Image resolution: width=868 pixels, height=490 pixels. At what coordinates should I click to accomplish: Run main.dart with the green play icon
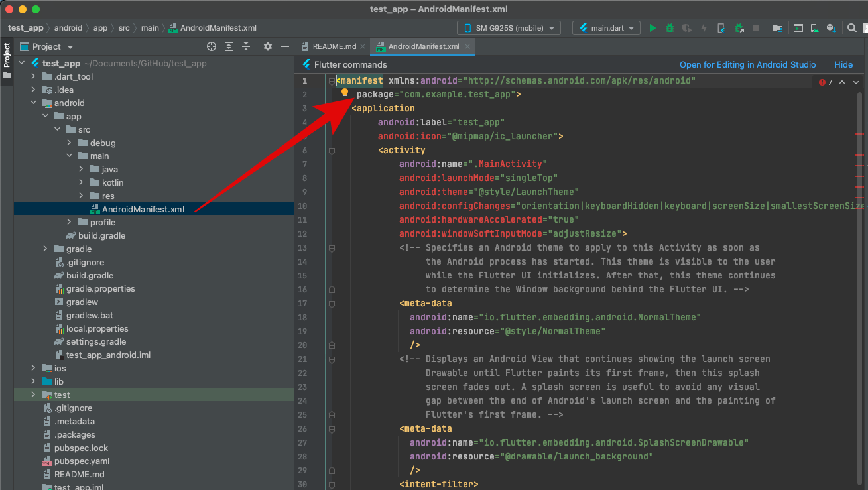[652, 28]
